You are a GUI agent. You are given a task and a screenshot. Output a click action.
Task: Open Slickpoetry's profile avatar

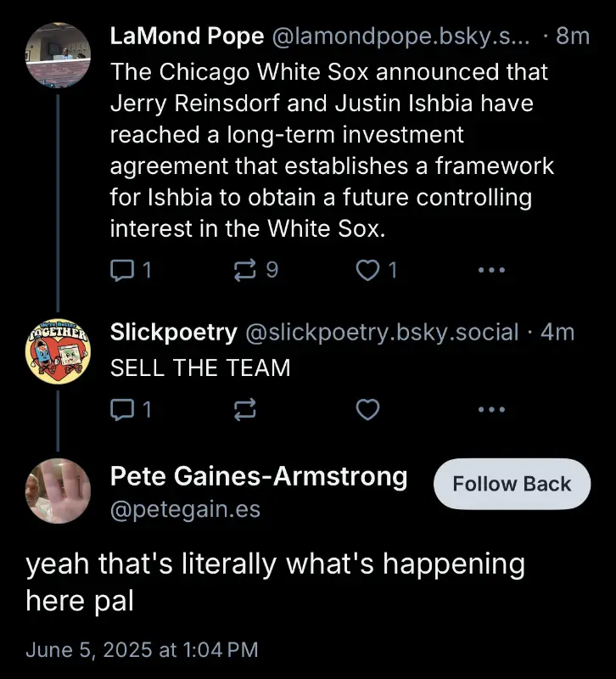[58, 351]
